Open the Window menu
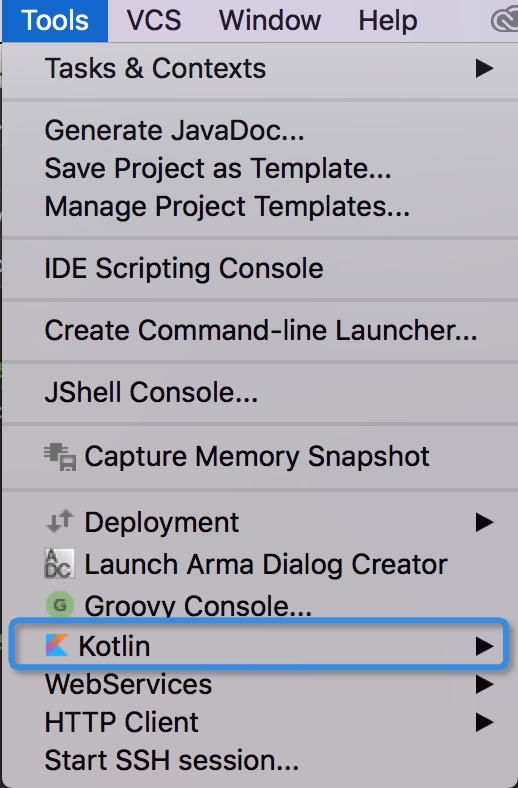The image size is (518, 788). click(x=270, y=21)
